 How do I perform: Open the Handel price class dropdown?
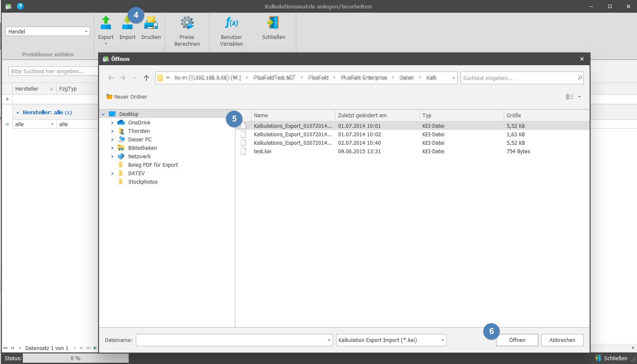tap(86, 31)
